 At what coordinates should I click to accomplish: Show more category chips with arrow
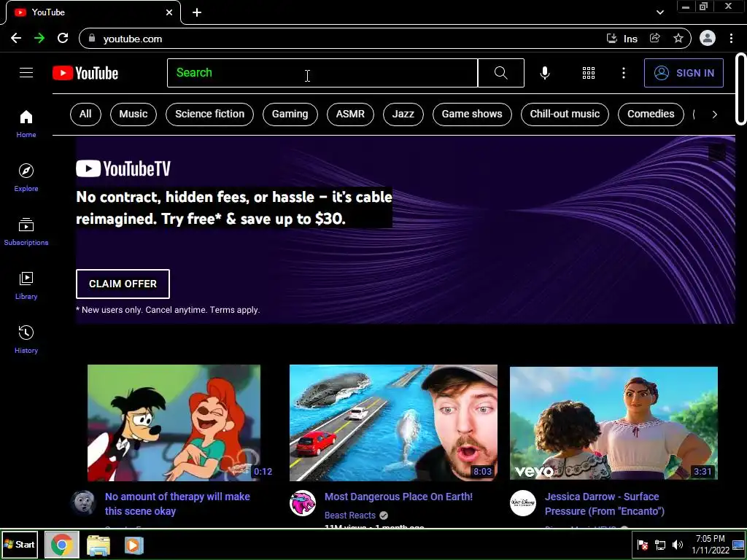[714, 114]
